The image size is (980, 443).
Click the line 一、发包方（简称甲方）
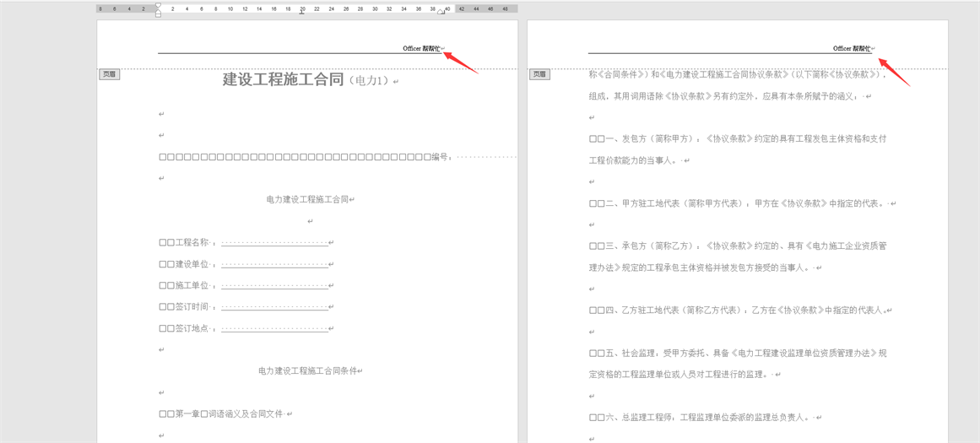tap(737, 138)
